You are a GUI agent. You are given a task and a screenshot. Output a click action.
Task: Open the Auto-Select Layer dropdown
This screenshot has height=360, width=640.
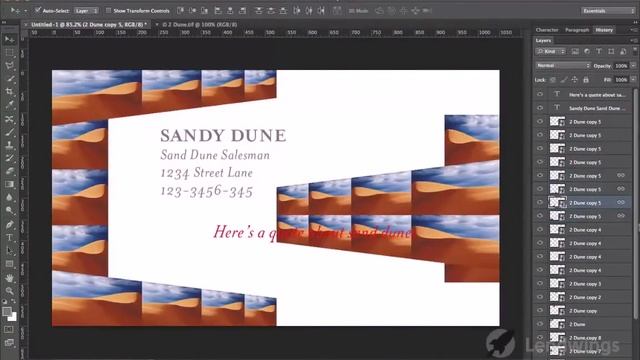click(87, 11)
